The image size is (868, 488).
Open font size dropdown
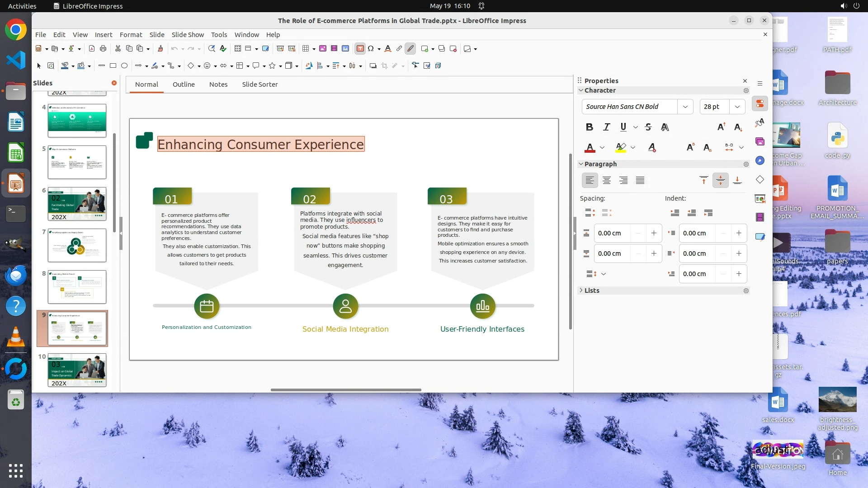click(x=737, y=107)
